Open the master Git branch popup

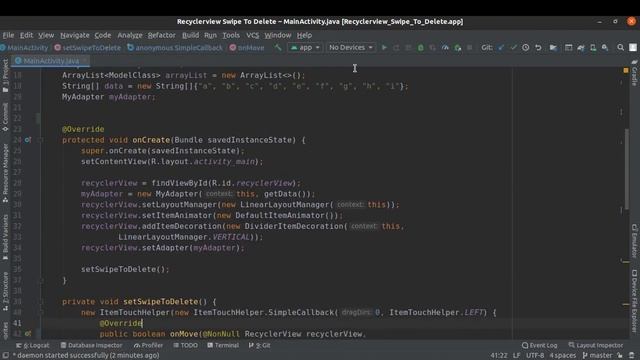click(597, 356)
